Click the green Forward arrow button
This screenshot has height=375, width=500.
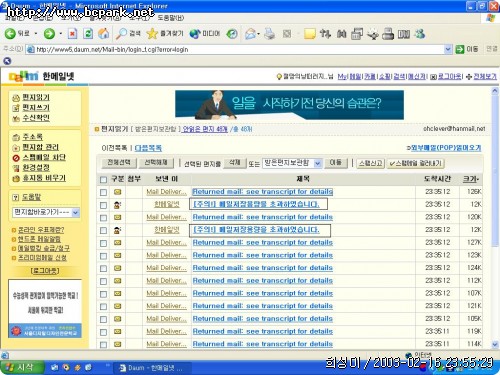[49, 33]
